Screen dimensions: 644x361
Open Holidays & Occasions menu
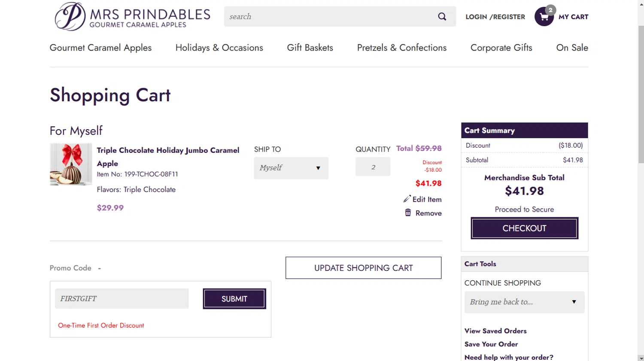click(219, 48)
